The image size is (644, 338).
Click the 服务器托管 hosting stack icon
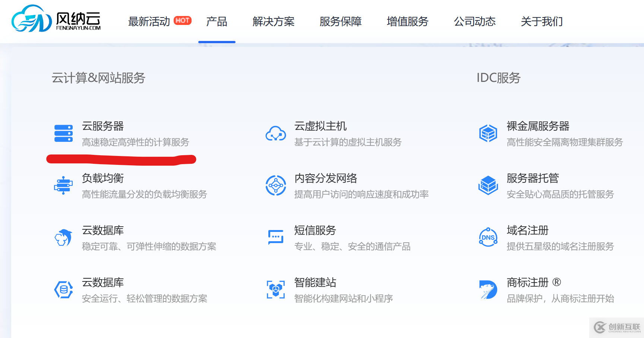point(488,185)
